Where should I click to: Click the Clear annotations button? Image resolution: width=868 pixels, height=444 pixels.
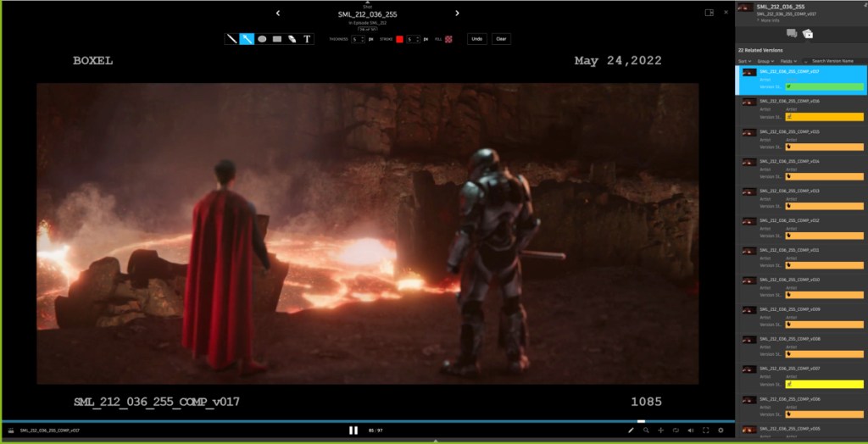[x=501, y=39]
